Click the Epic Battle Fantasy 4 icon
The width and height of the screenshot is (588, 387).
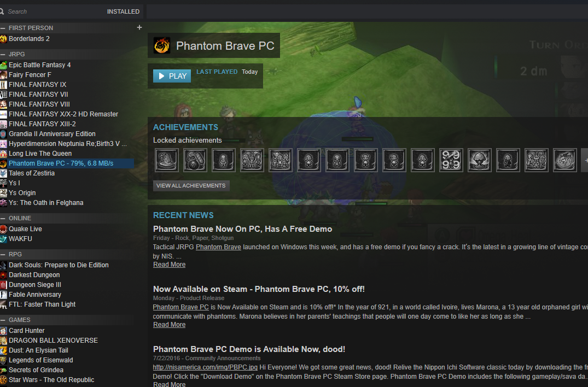coord(3,65)
